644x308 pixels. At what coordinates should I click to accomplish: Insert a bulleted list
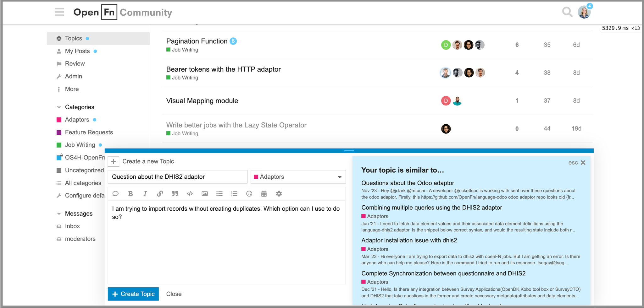tap(219, 194)
